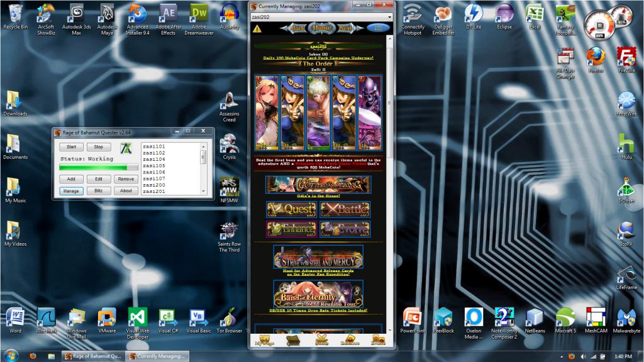644x362 pixels.
Task: Open Battle crossed-swords icon in bottom bar
Action: [321, 340]
